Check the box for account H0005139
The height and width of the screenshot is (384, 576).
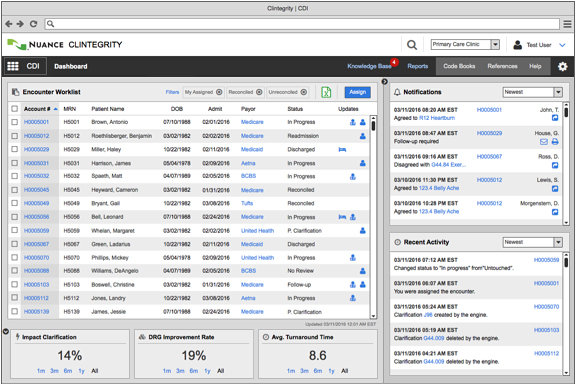coord(14,312)
